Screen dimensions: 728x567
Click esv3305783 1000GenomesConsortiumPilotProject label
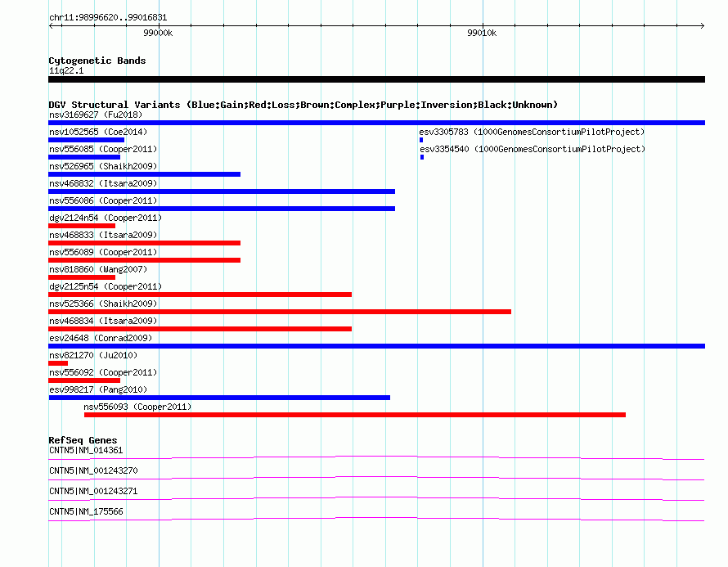(532, 132)
